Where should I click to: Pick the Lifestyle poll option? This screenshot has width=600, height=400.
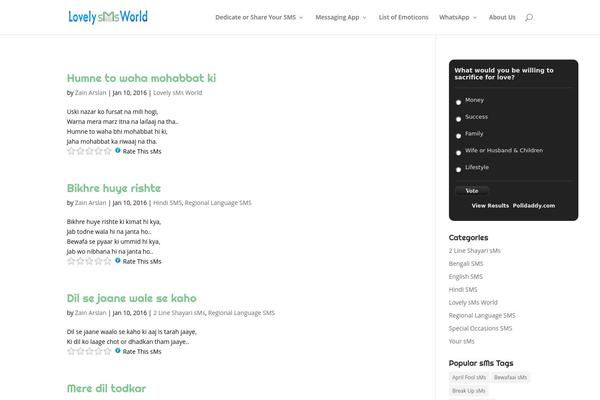[458, 170]
